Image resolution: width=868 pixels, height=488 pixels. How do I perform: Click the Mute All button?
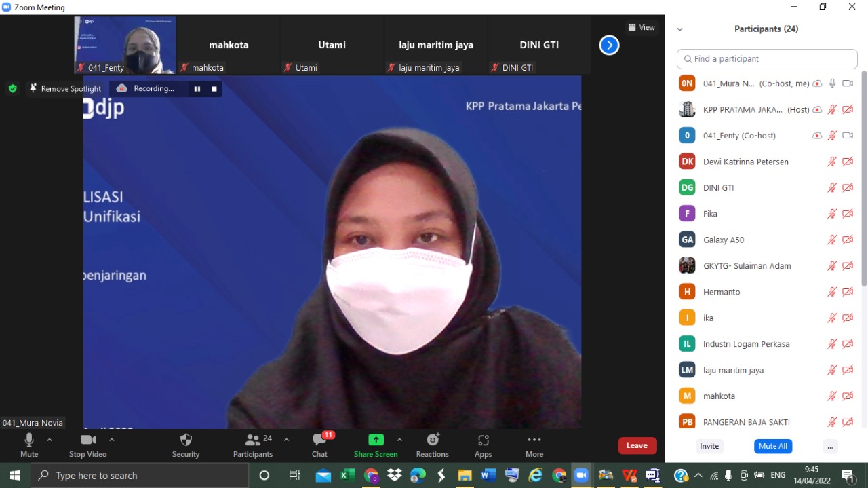click(x=772, y=446)
